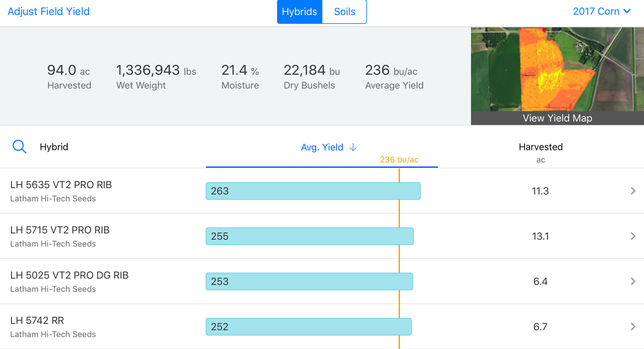Sort by the Avg. Yield column
The image size is (644, 349).
point(322,147)
